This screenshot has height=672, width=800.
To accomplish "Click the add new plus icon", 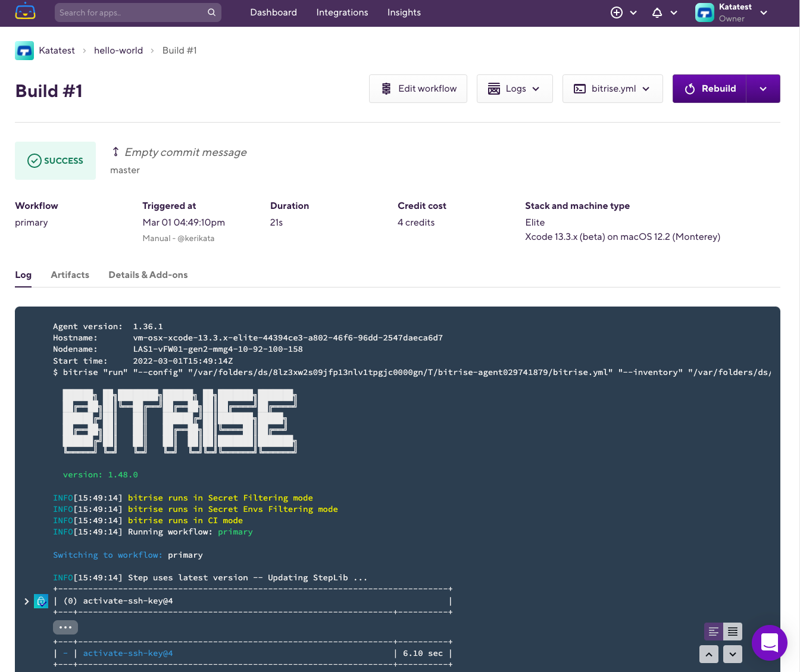I will (x=617, y=12).
